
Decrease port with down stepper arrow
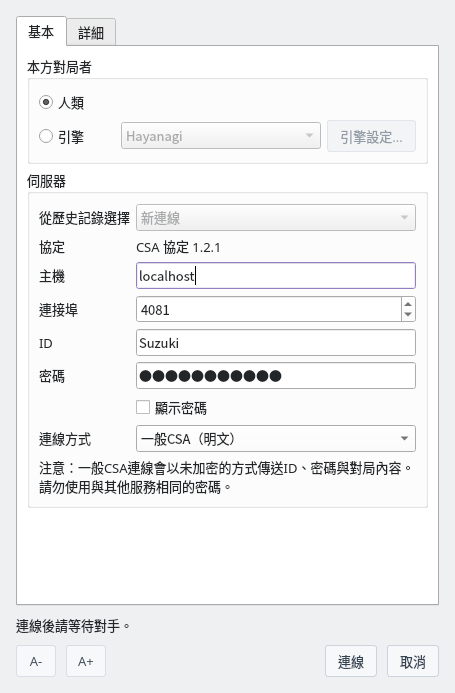point(408,315)
